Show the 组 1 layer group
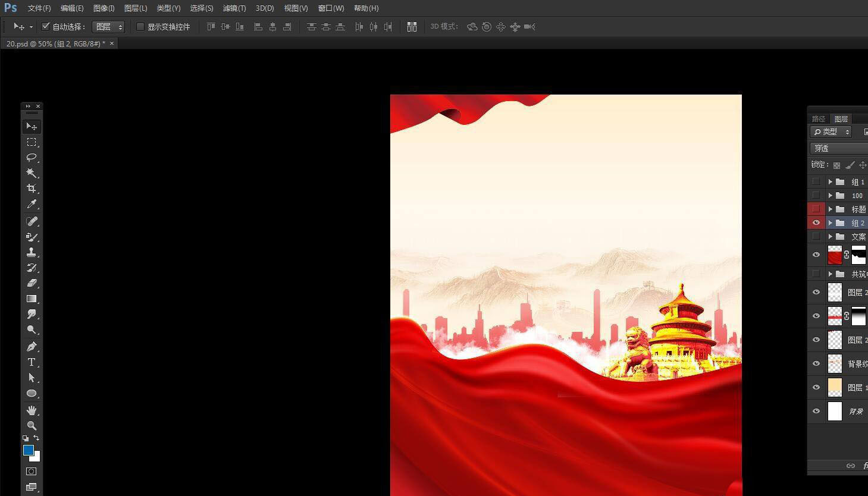This screenshot has width=868, height=496. click(x=816, y=181)
